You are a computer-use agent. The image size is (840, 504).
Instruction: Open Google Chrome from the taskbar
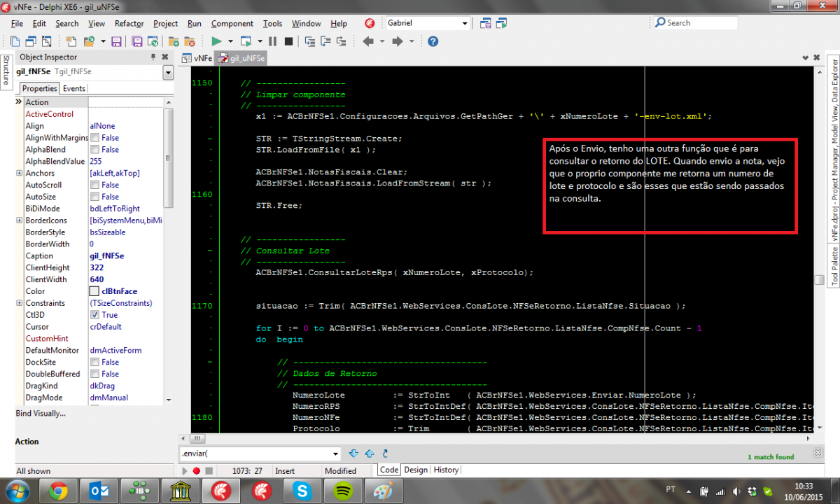click(x=58, y=490)
